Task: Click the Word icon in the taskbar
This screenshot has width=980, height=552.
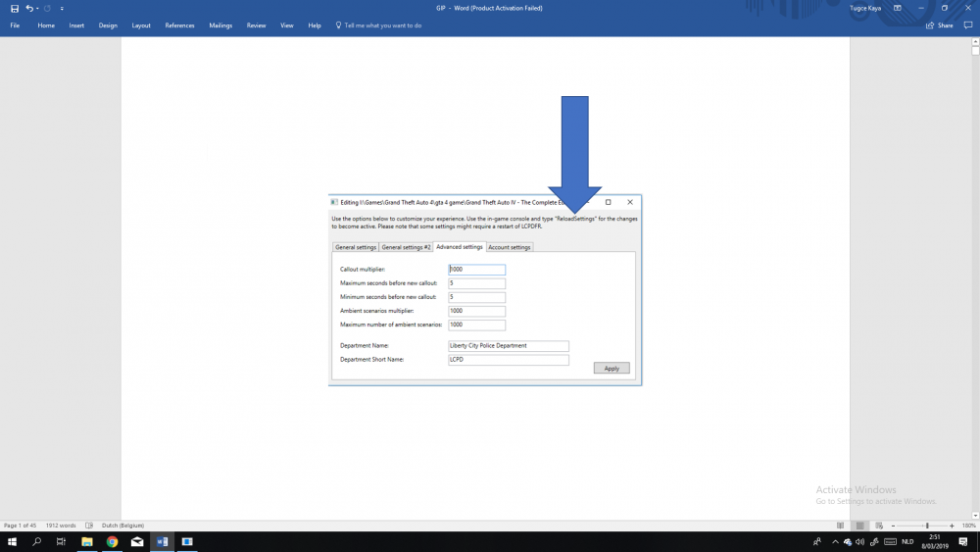Action: coord(162,541)
